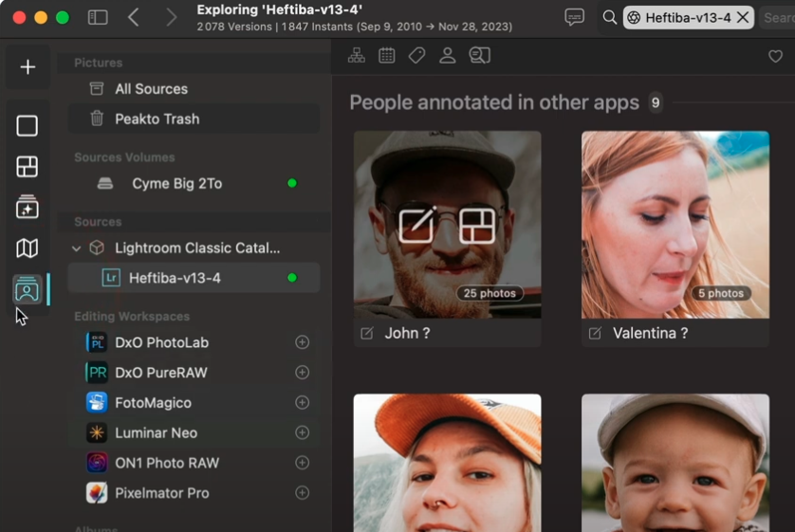Open the map view icon
Image resolution: width=795 pixels, height=532 pixels.
27,248
